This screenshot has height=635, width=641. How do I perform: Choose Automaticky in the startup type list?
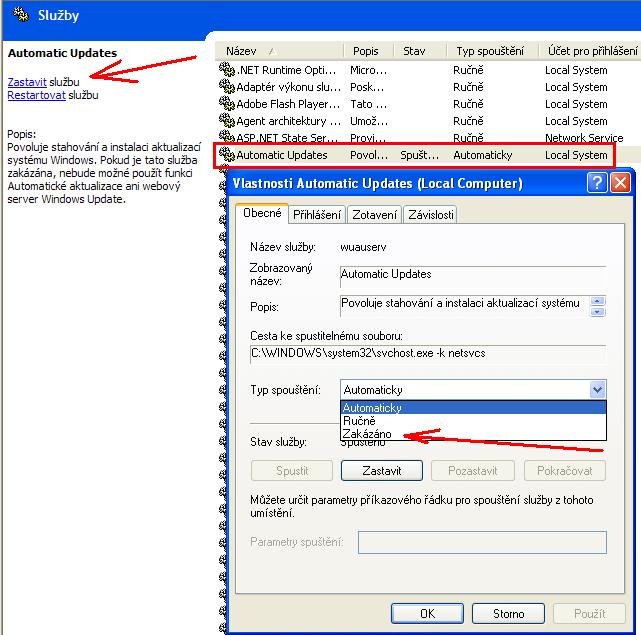pyautogui.click(x=473, y=408)
